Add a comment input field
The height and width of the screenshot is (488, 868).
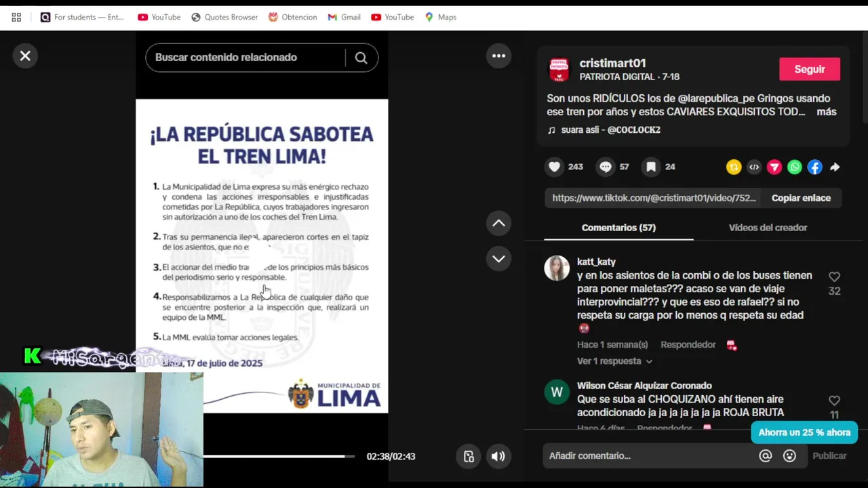(651, 456)
